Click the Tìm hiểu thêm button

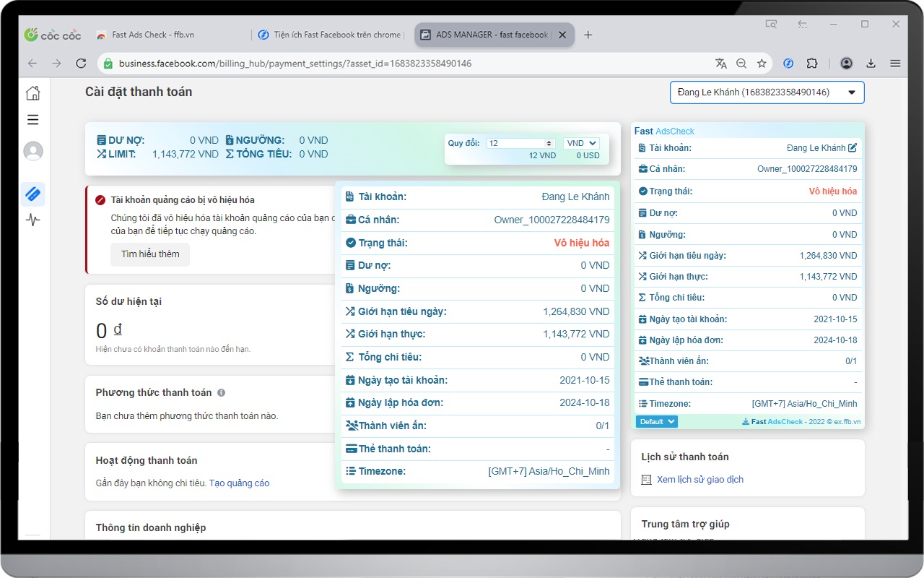pos(150,254)
